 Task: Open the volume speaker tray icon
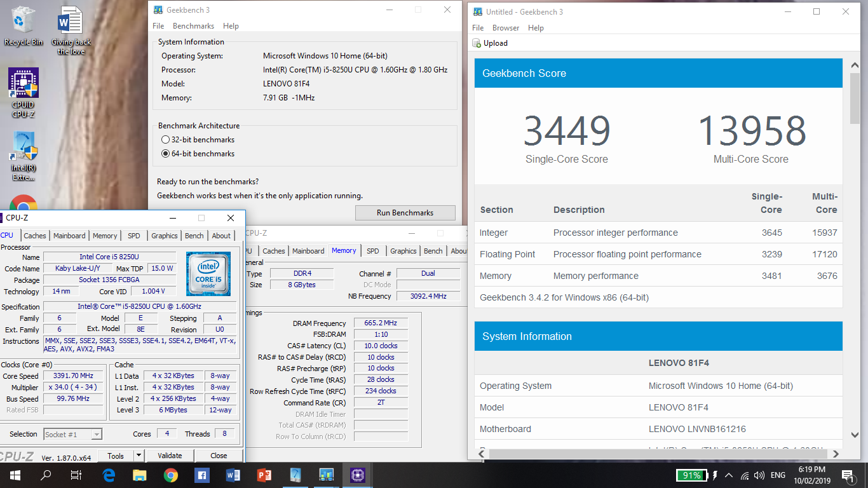(x=759, y=475)
